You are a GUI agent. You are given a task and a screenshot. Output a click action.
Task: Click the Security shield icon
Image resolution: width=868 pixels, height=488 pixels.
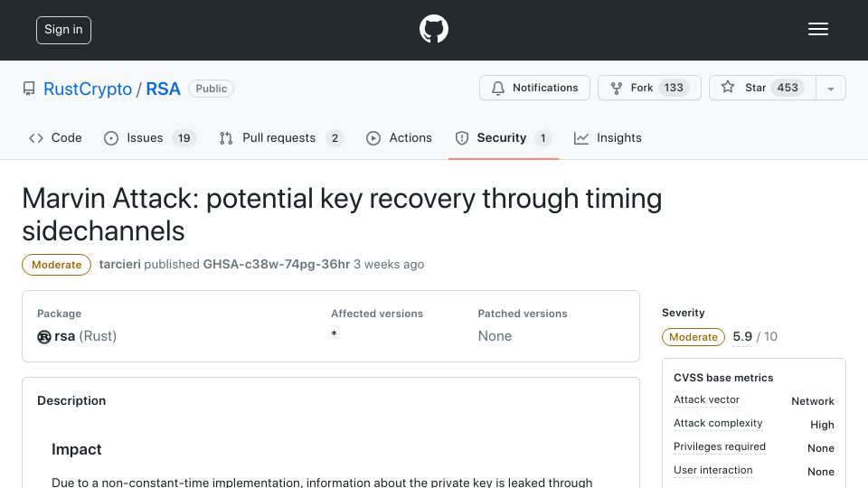(x=462, y=138)
